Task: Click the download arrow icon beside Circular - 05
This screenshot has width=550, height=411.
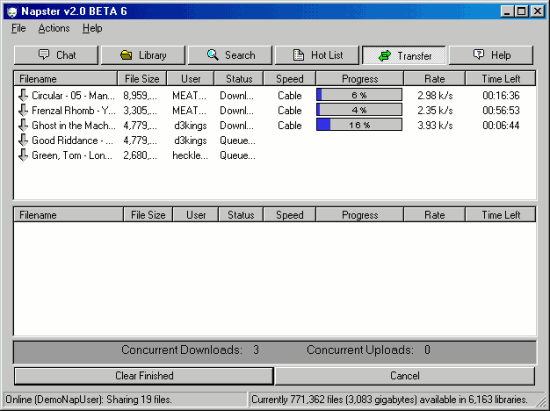Action: (x=23, y=95)
